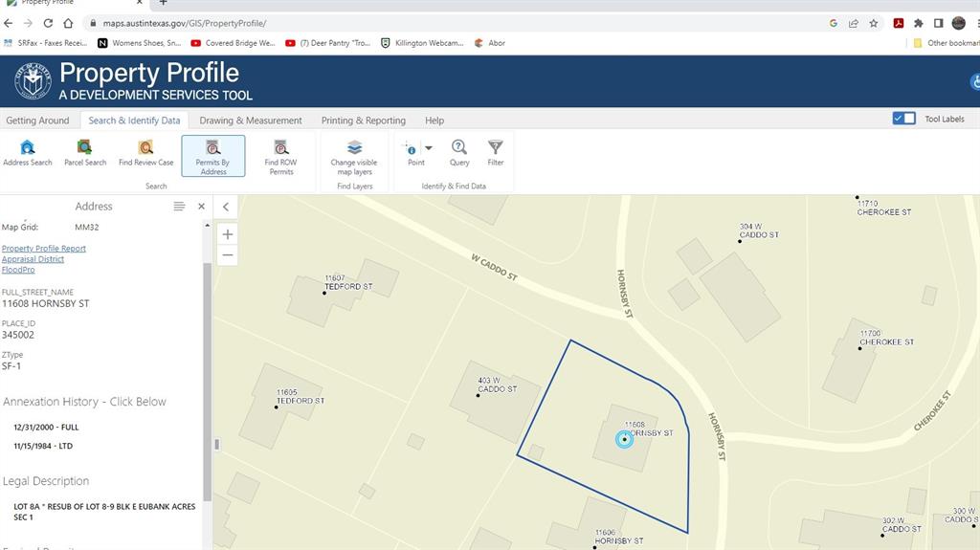Click the identified point marker at 11608 Hornsby St
This screenshot has width=980, height=550.
(624, 439)
